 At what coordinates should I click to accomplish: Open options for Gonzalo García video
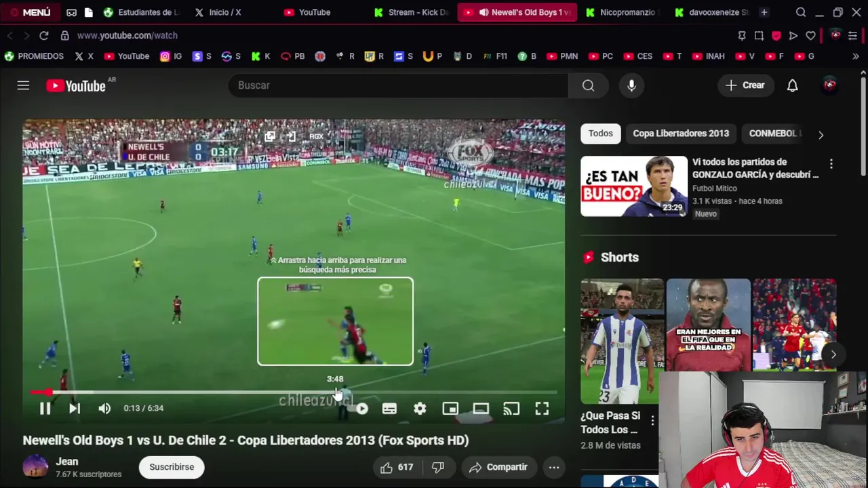coord(831,164)
